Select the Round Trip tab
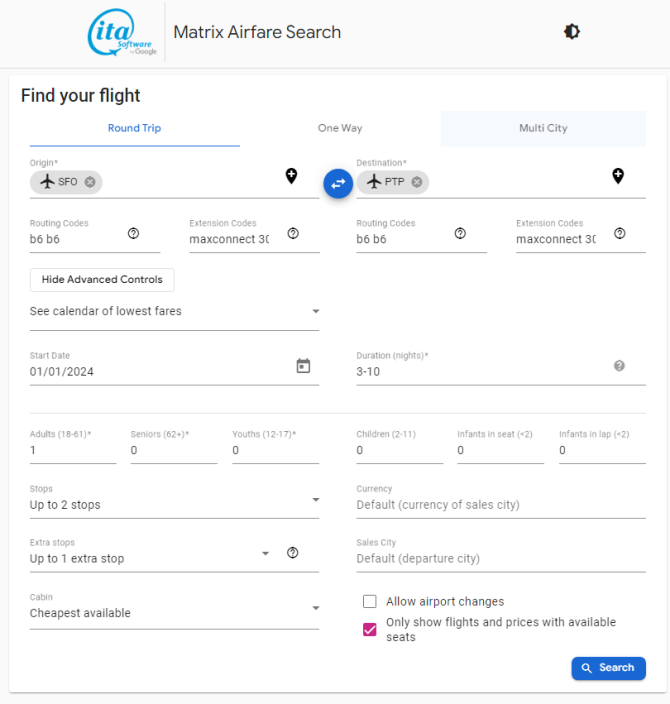The width and height of the screenshot is (670, 704). coord(134,128)
